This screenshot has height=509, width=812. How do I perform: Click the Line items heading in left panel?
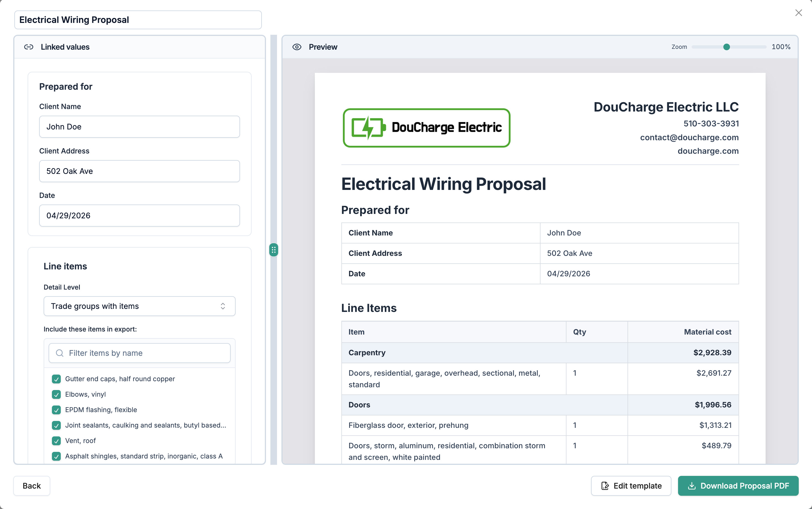tap(65, 266)
